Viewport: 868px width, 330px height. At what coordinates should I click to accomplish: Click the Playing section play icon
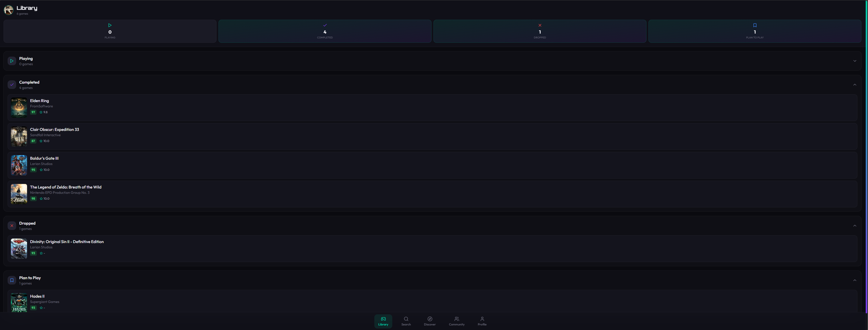pos(12,61)
